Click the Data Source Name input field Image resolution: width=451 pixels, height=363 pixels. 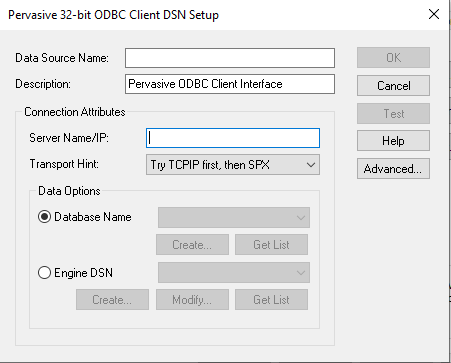tap(230, 58)
